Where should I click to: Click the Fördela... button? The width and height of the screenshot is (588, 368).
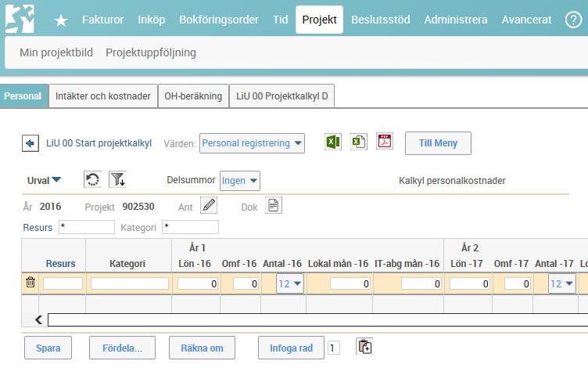tap(122, 348)
